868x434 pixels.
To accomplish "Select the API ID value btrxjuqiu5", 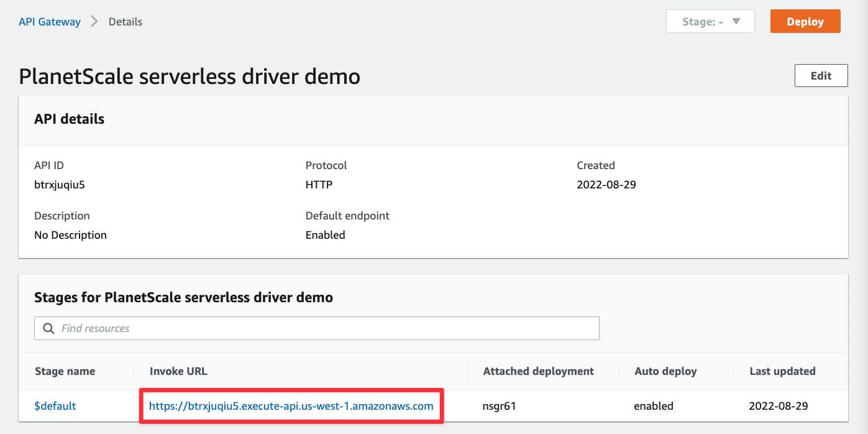I will (59, 185).
